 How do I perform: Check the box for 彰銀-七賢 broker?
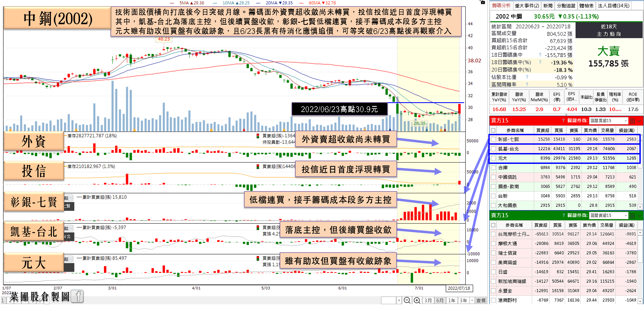(x=493, y=139)
